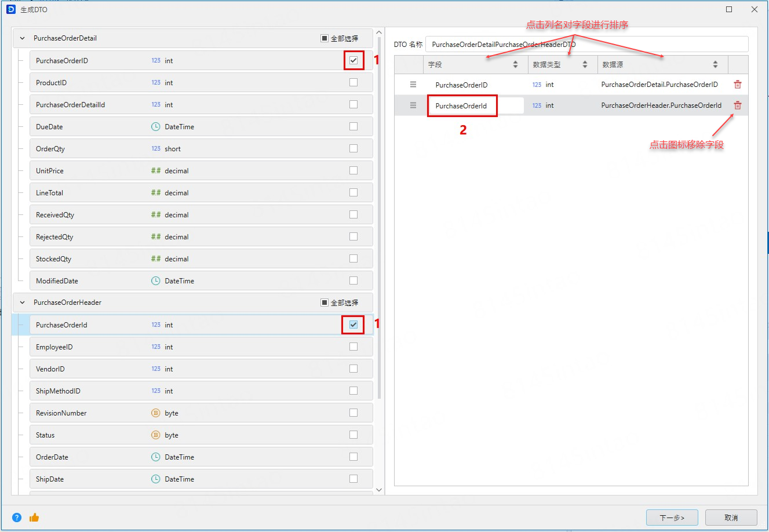The image size is (769, 532).
Task: Click drag handle of second DTO field row
Action: 413,105
